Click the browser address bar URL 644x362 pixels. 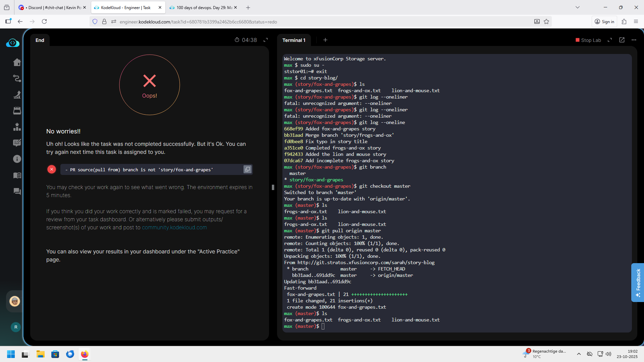198,22
